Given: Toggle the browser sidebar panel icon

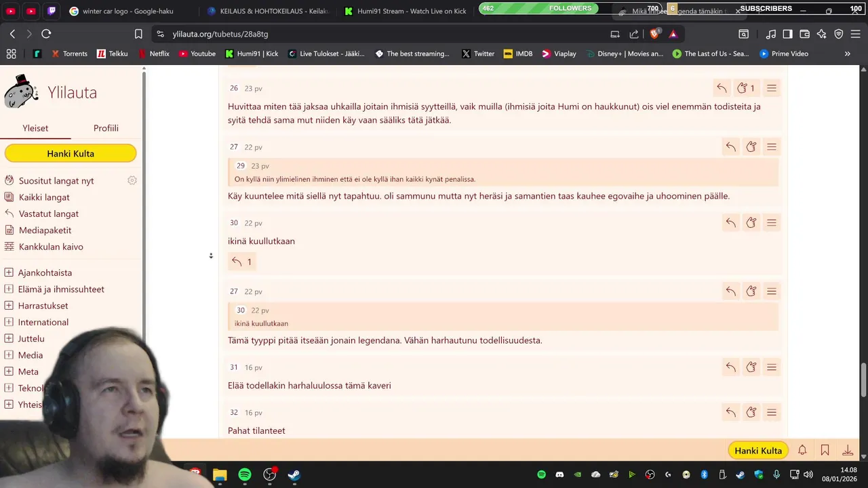Looking at the screenshot, I should tap(788, 34).
